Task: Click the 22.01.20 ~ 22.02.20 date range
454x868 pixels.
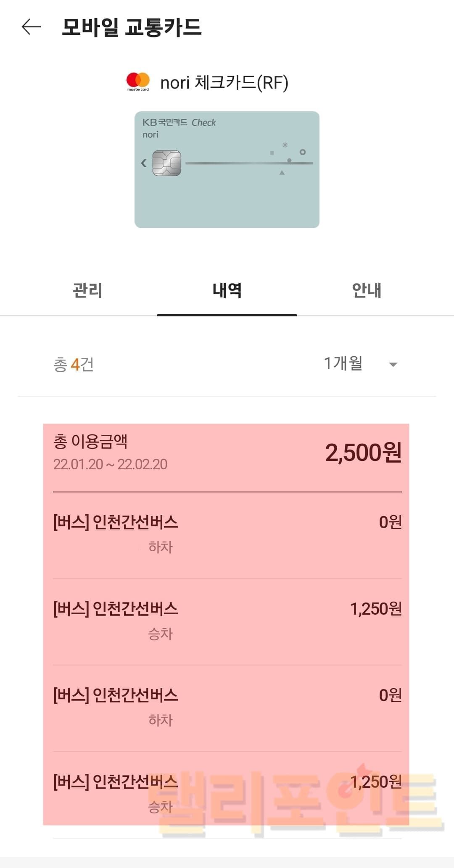Action: coord(110,464)
